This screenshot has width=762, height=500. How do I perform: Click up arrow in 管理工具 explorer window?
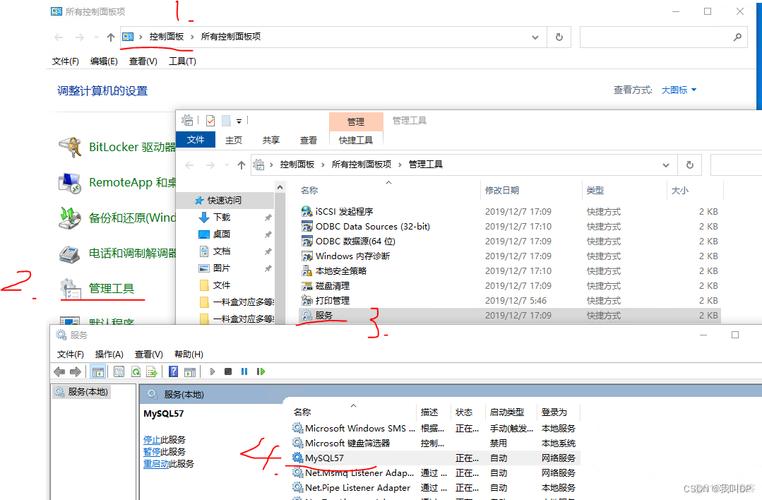click(241, 165)
